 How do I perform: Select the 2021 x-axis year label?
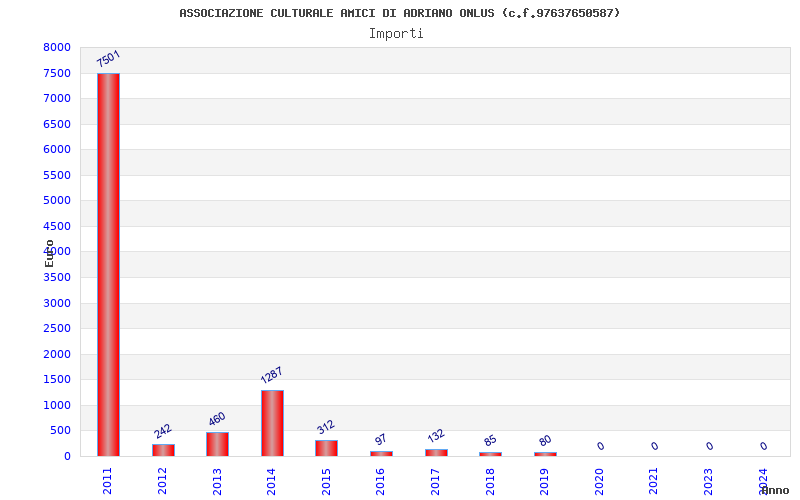coord(654,482)
